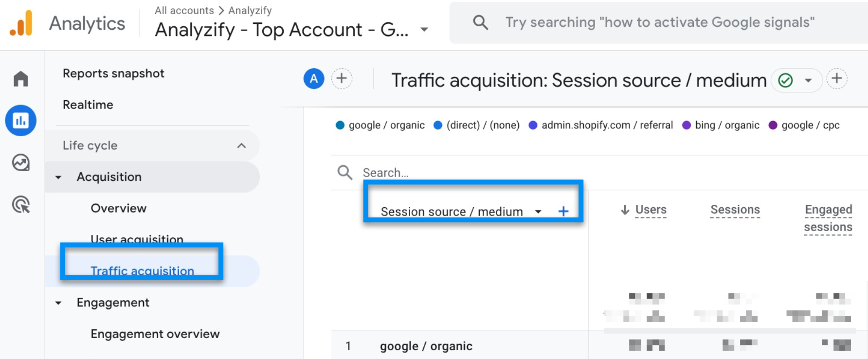Viewport: 868px width, 359px height.
Task: Open the Home icon in left rail
Action: pos(20,79)
